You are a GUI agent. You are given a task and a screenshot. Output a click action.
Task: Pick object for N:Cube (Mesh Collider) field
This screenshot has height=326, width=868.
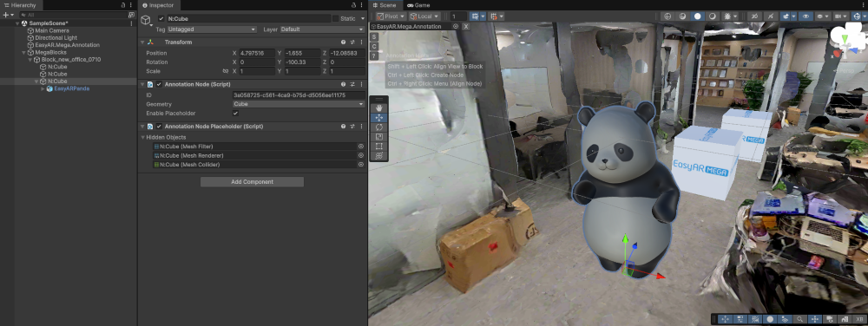coord(360,165)
